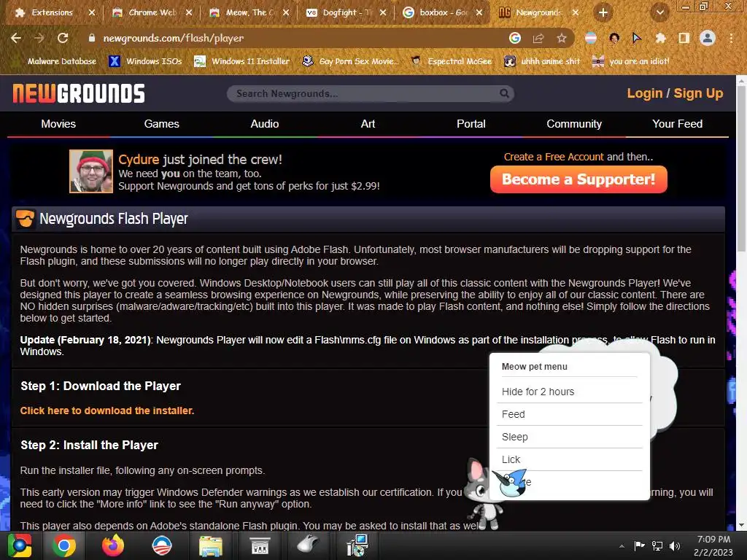Open File Explorer from the taskbar
This screenshot has width=747, height=560.
click(x=211, y=545)
